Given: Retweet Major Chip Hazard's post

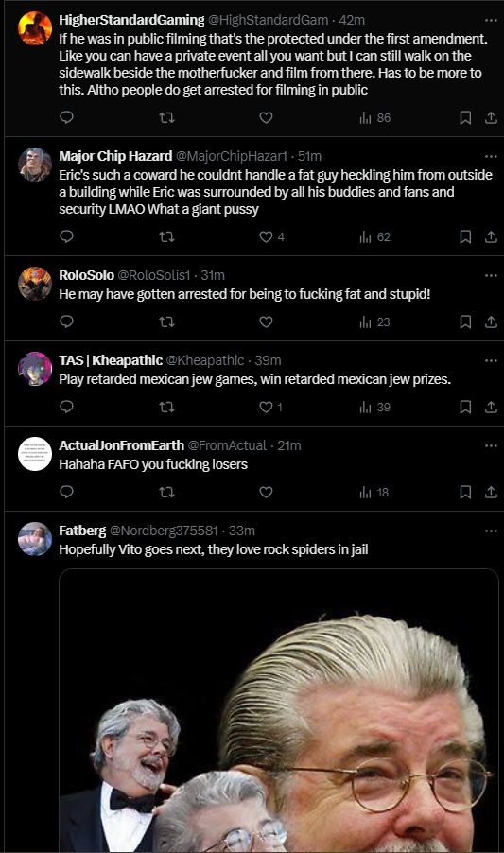Looking at the screenshot, I should click(166, 236).
